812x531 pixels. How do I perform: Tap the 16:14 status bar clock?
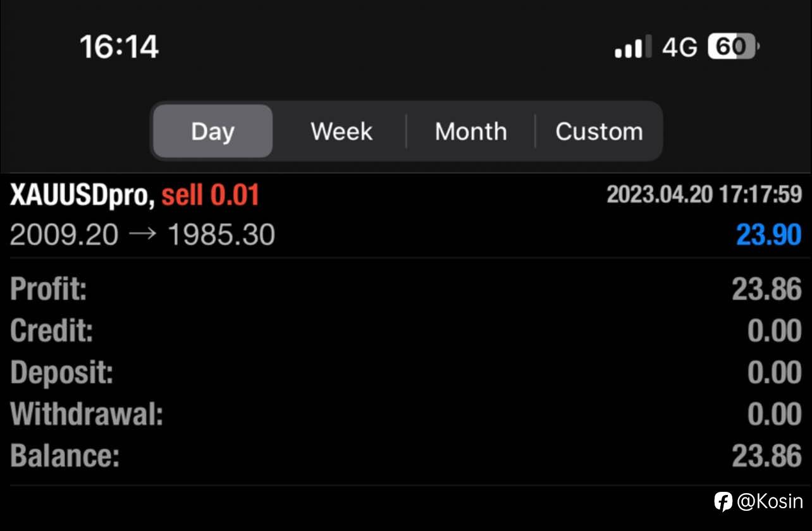(119, 47)
